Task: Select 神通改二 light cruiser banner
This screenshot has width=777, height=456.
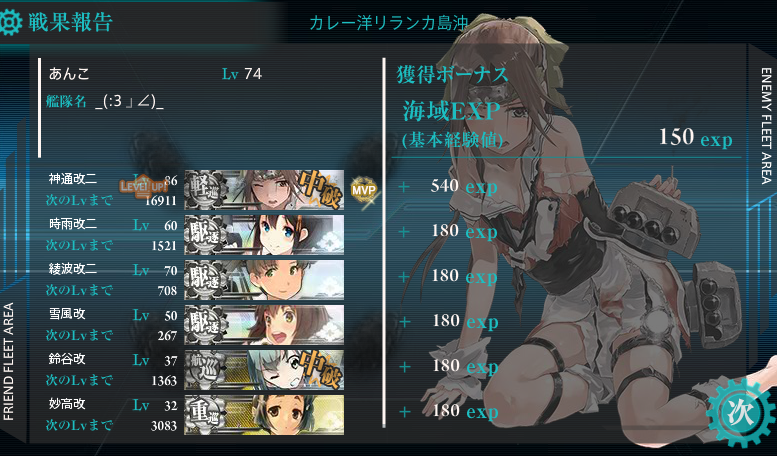Action: (x=264, y=190)
